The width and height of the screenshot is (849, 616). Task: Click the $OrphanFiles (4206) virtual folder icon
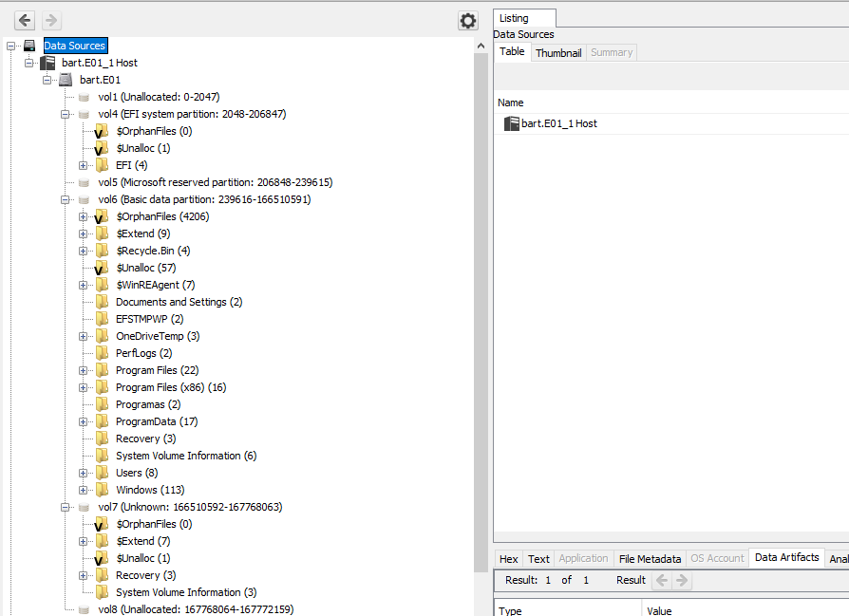(x=103, y=216)
